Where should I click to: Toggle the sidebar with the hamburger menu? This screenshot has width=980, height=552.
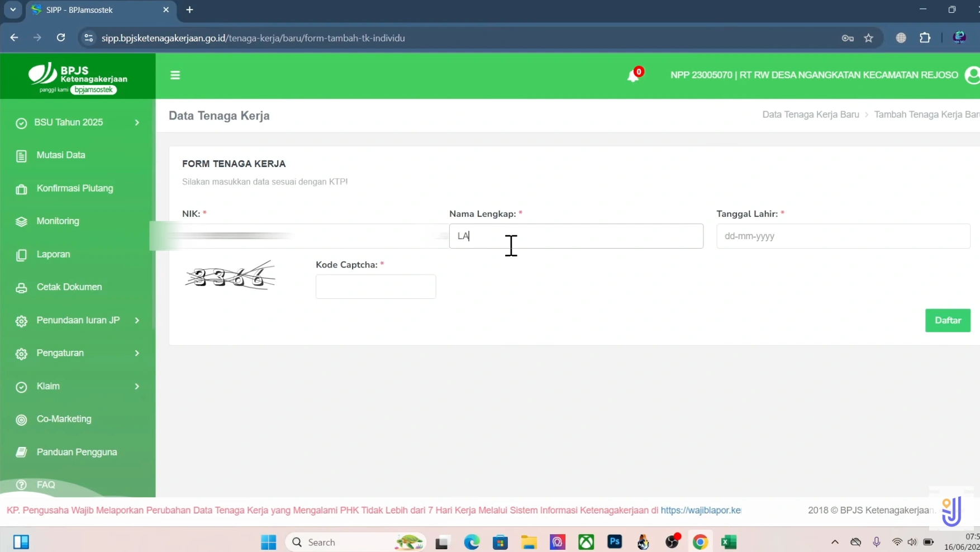tap(175, 75)
